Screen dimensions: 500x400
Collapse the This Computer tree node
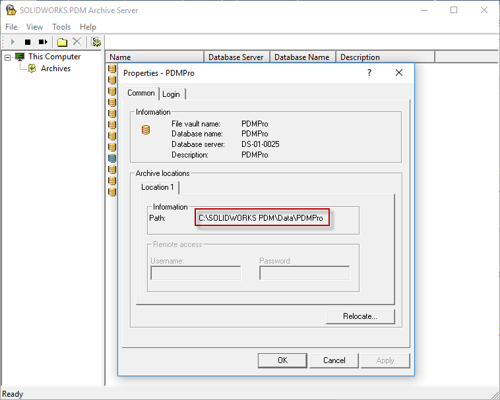pyautogui.click(x=7, y=58)
